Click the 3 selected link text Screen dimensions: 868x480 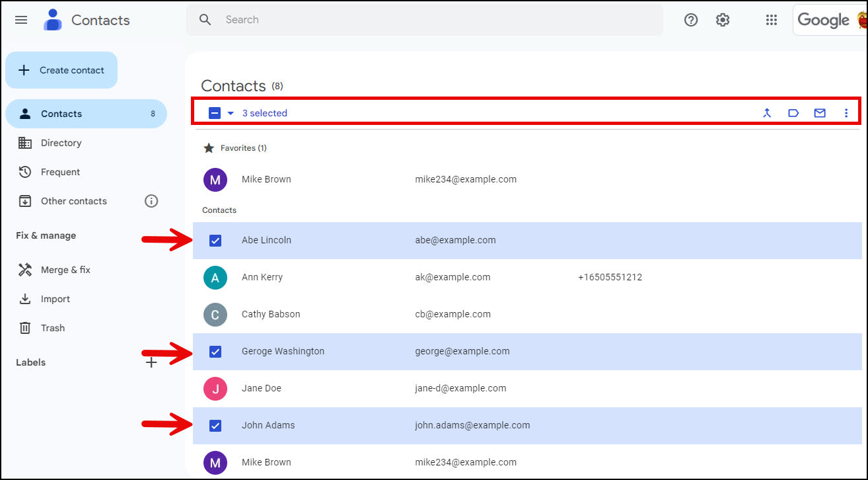[x=265, y=112]
